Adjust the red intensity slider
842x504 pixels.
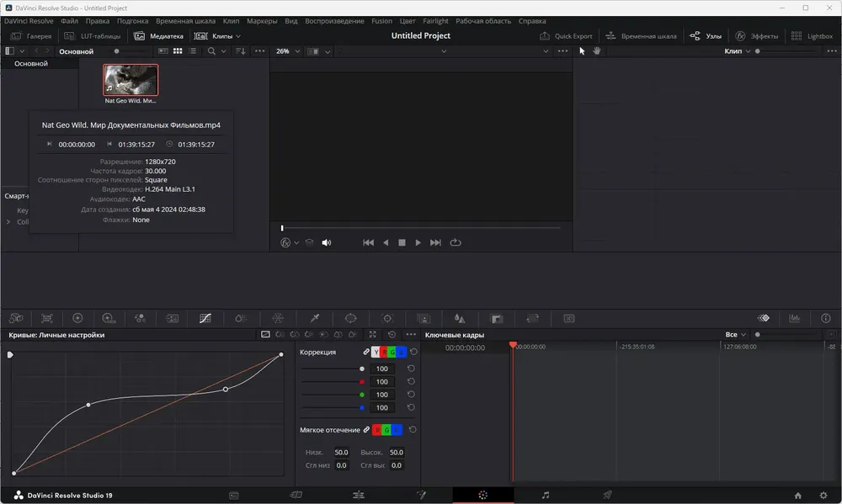(x=333, y=382)
